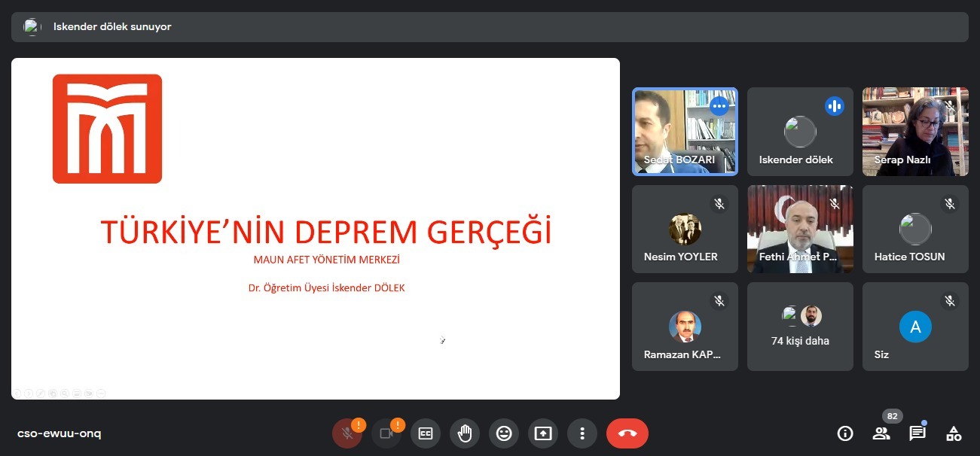Screen dimensions: 980x456
Task: Click the Iskender dölek presenter tile
Action: [800, 132]
